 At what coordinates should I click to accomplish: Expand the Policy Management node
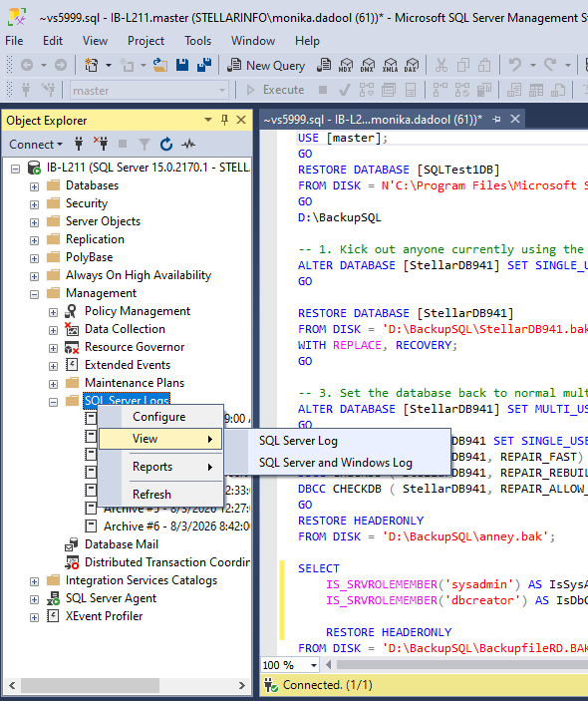click(x=53, y=312)
